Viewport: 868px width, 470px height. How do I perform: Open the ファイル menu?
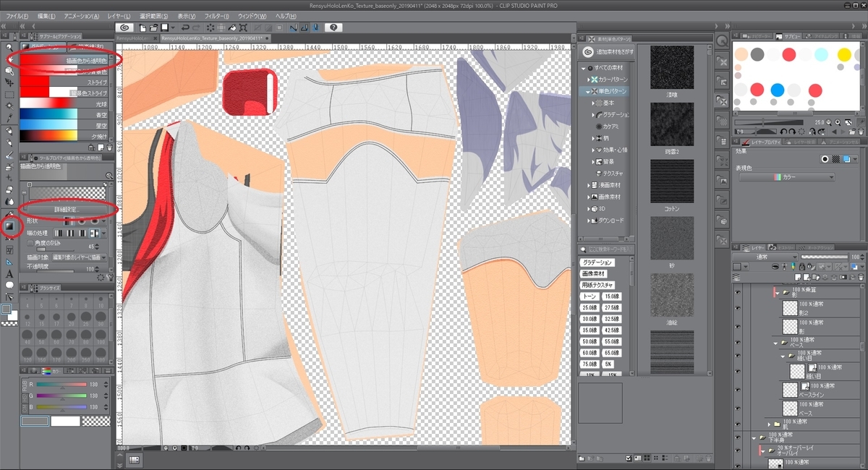tap(17, 16)
